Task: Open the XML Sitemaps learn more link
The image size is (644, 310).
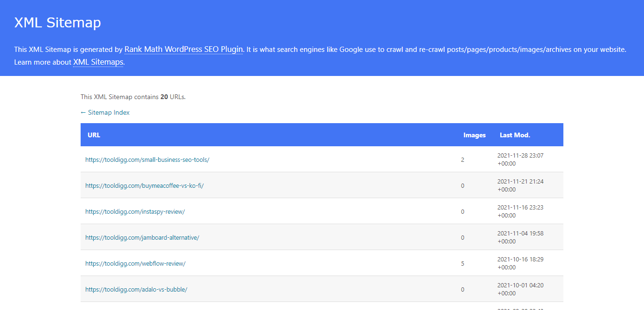Action: [x=98, y=62]
